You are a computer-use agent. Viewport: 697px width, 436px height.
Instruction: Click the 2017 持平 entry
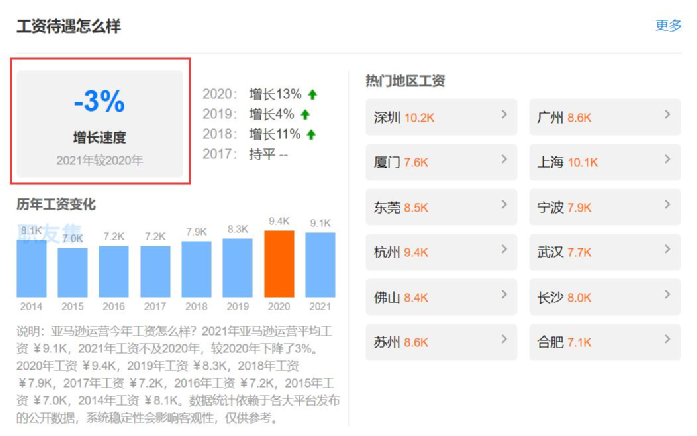click(x=245, y=154)
